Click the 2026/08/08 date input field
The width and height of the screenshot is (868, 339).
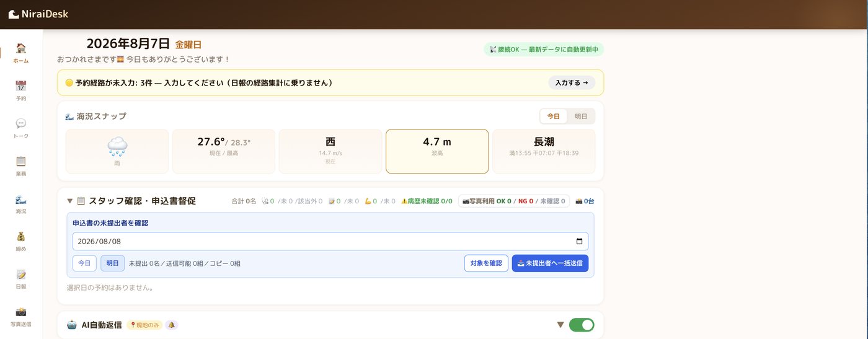tap(330, 241)
